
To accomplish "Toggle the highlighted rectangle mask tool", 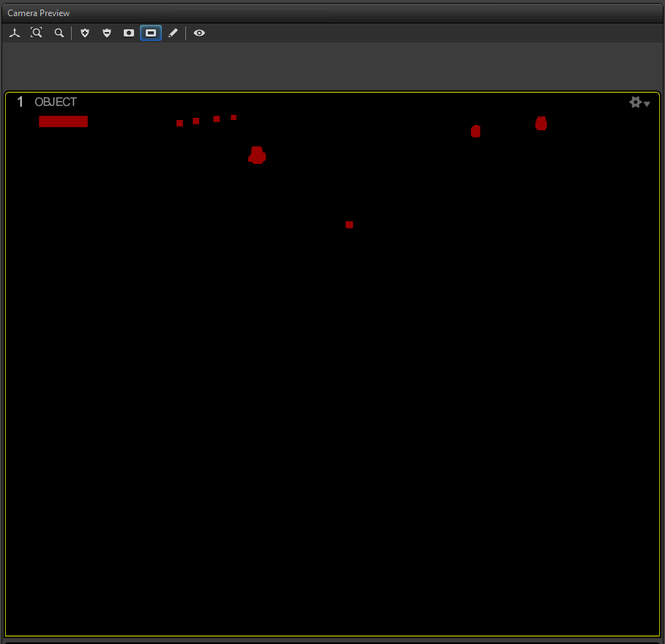I will point(151,33).
